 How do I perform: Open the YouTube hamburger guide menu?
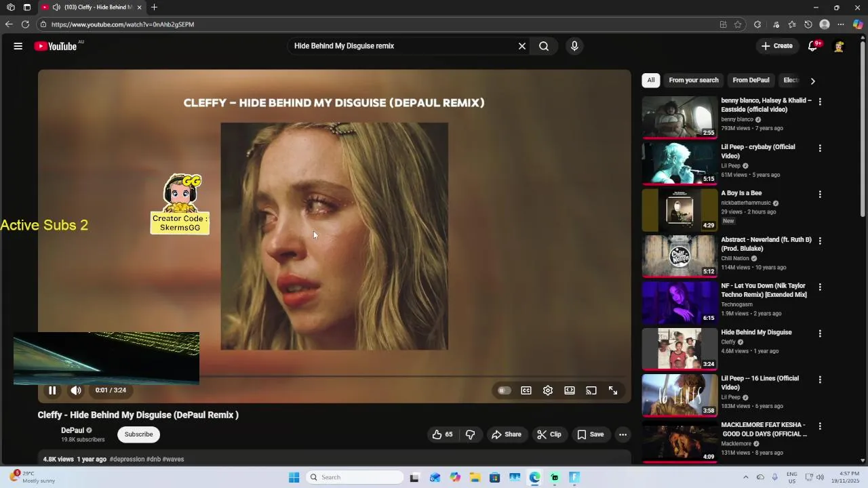pos(18,46)
